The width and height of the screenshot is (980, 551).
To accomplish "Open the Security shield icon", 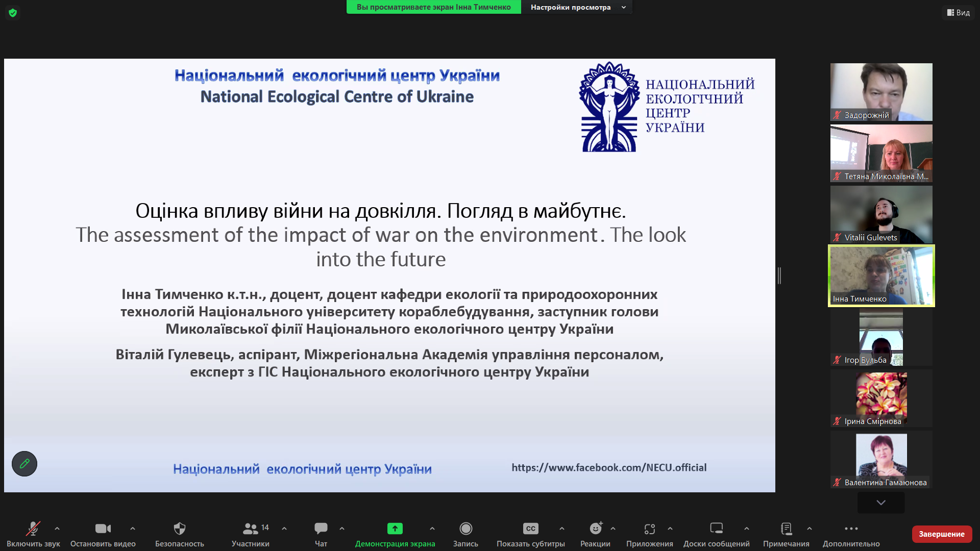I will click(x=179, y=529).
